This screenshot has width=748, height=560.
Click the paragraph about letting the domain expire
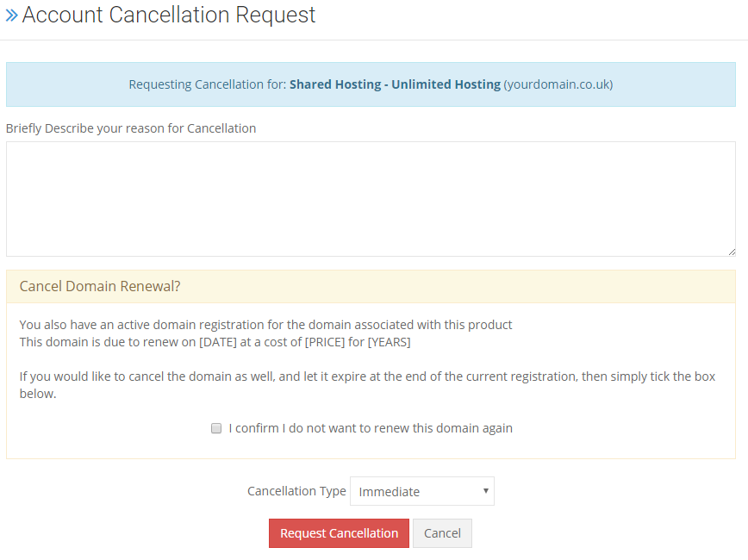tap(367, 385)
